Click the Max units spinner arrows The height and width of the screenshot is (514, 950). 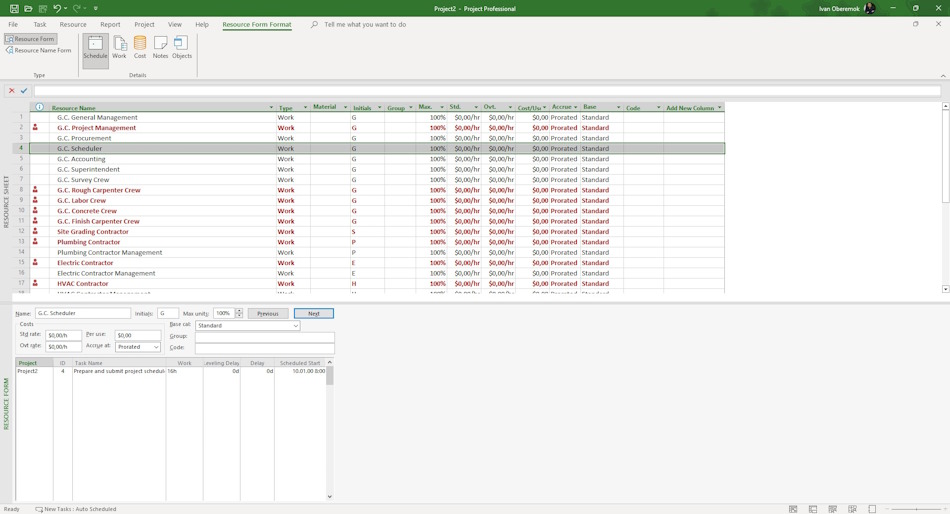[239, 313]
